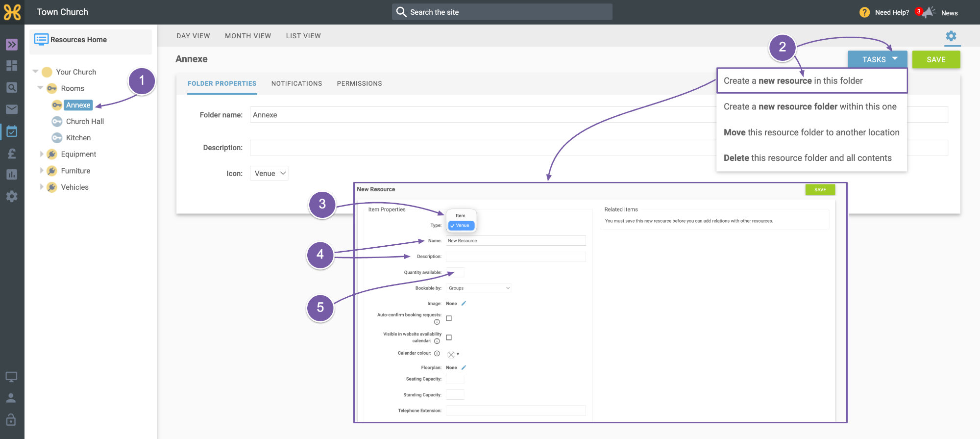Click the Search the site field

coord(502,12)
